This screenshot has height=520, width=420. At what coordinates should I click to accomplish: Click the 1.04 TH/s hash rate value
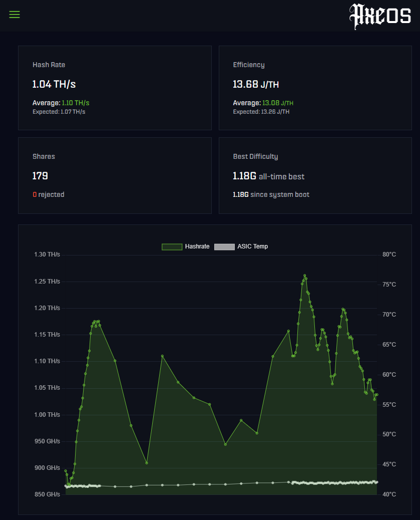pyautogui.click(x=54, y=84)
